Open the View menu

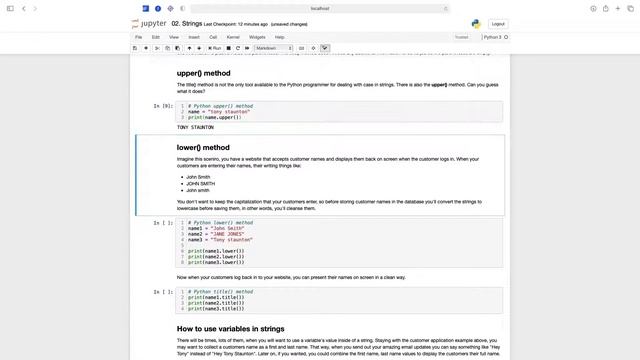coord(174,37)
